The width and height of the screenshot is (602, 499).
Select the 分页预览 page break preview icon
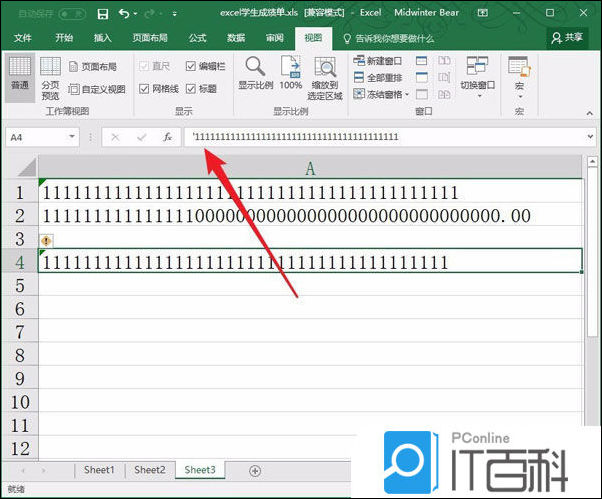point(50,78)
